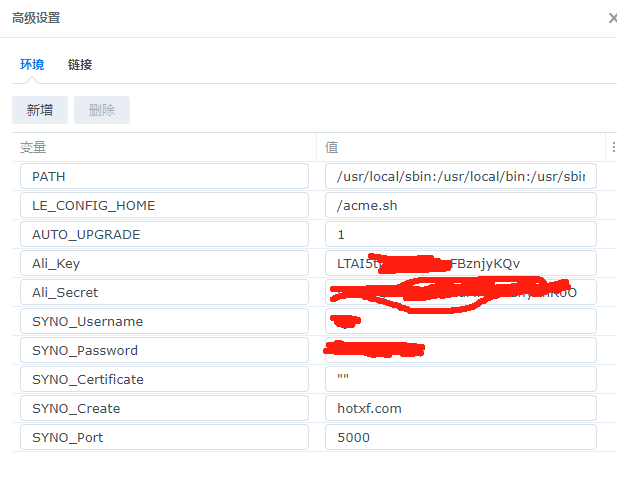The width and height of the screenshot is (617, 486).
Task: Click the 值 column header
Action: (x=460, y=147)
